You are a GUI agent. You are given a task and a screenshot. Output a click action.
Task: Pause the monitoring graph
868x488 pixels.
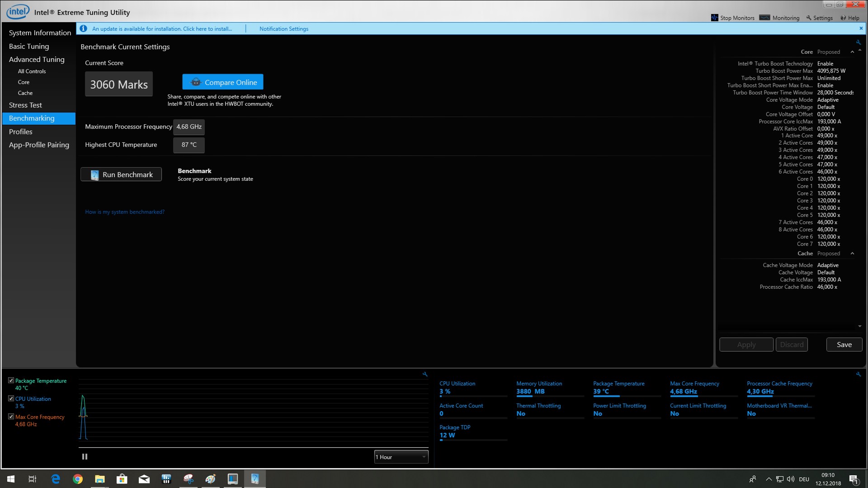[x=85, y=456]
